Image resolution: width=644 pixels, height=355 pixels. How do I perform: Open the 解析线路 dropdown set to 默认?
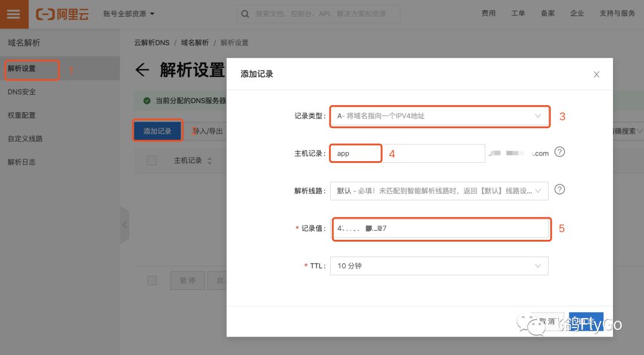pos(439,190)
